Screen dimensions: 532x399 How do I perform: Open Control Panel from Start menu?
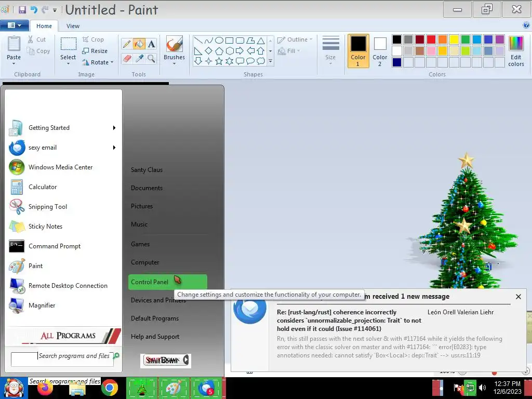coord(168,282)
